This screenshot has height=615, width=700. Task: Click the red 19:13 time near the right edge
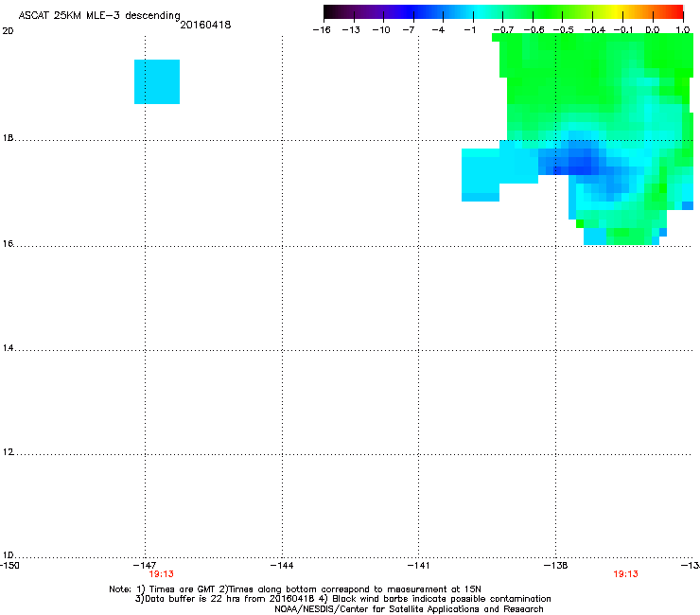pyautogui.click(x=625, y=574)
